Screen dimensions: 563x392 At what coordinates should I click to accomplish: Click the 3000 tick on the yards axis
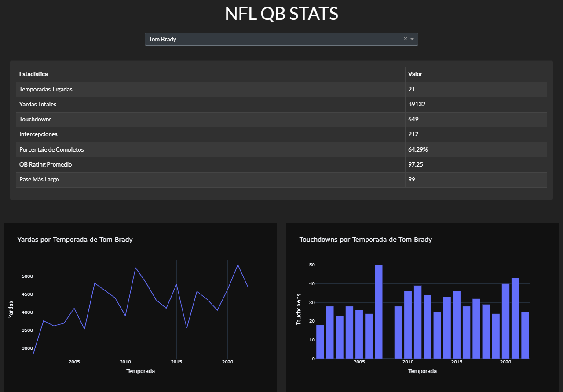[27, 348]
